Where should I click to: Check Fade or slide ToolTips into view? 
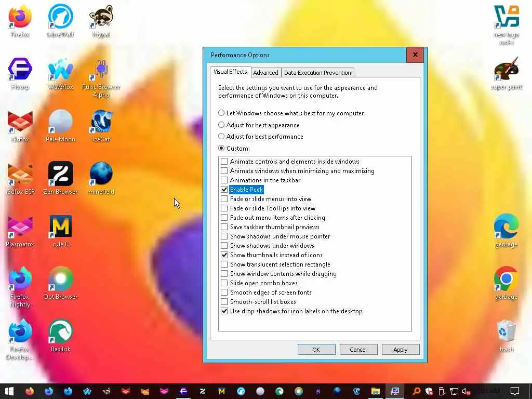(224, 208)
